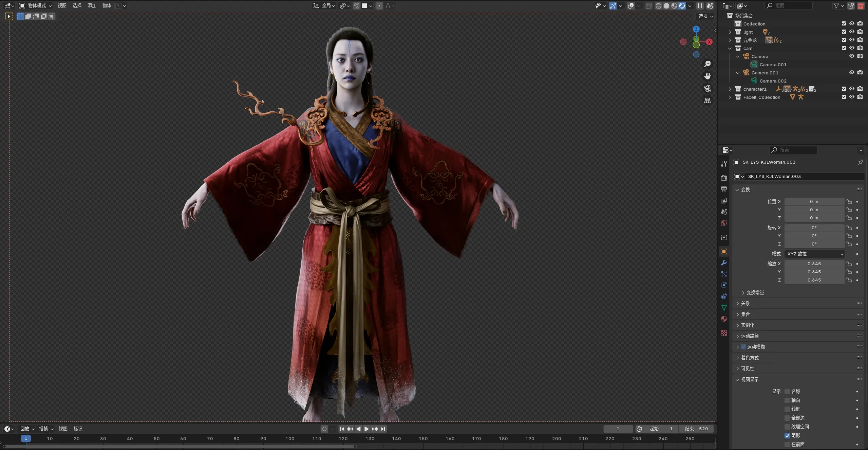This screenshot has height=450, width=868.
Task: Open the Modifiers properties tab
Action: pos(724,263)
